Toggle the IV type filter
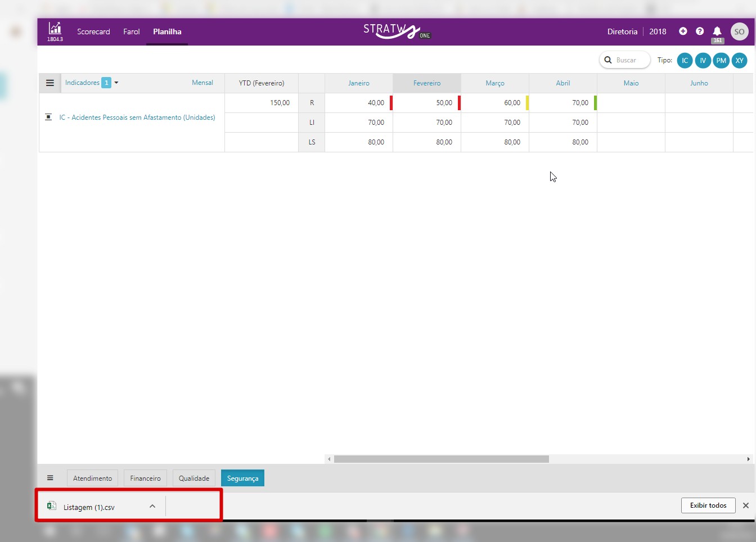 coord(703,61)
